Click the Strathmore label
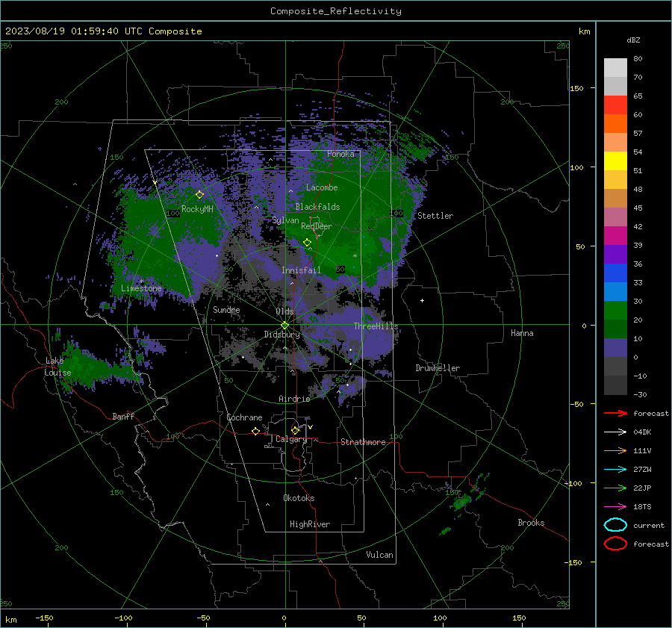The width and height of the screenshot is (672, 628). tap(363, 442)
